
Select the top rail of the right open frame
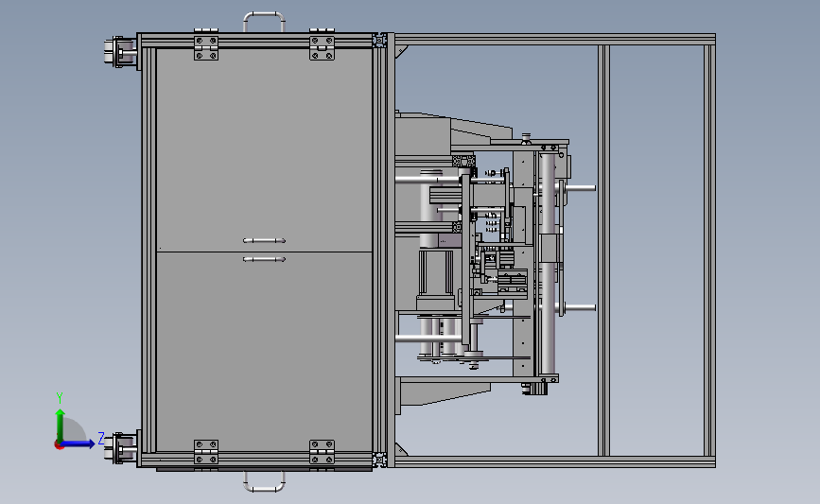pyautogui.click(x=555, y=39)
